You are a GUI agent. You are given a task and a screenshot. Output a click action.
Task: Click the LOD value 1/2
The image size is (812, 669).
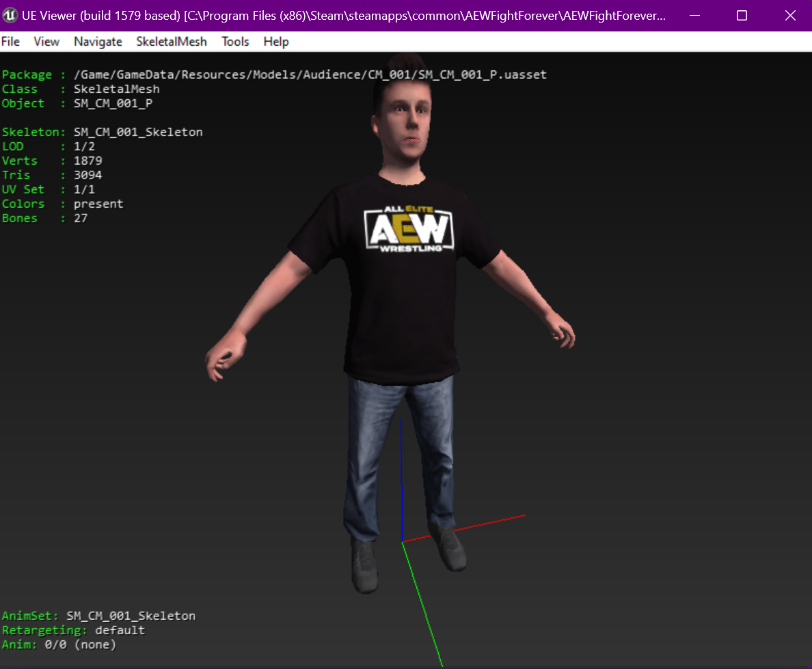click(x=84, y=146)
